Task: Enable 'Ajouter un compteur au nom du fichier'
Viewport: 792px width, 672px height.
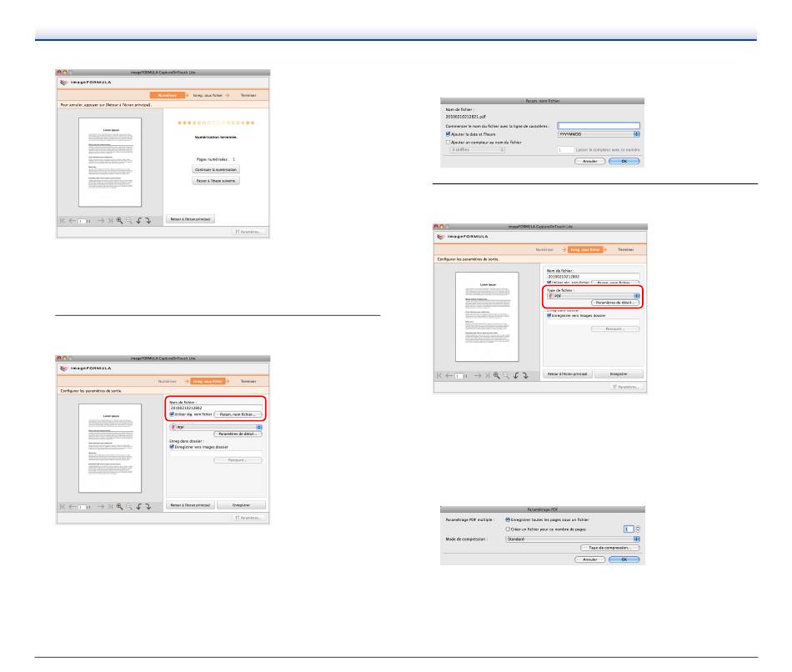Action: (449, 142)
